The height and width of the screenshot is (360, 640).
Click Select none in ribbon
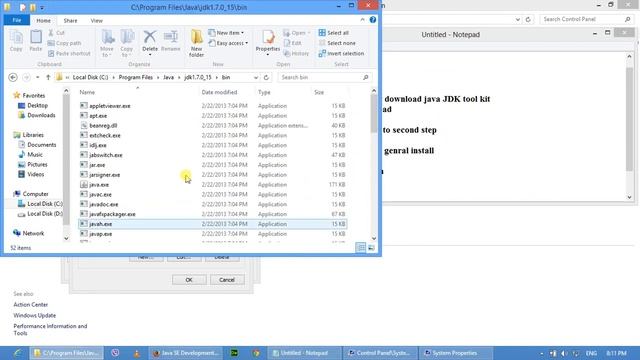coord(337,43)
